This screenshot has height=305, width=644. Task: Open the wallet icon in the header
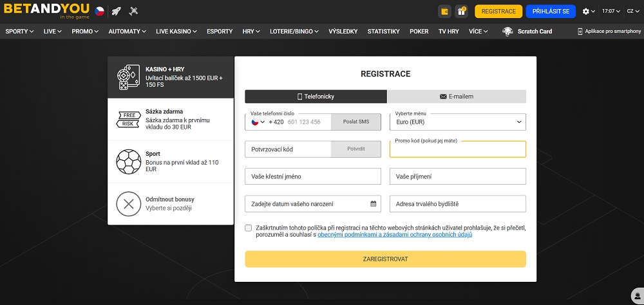point(444,11)
